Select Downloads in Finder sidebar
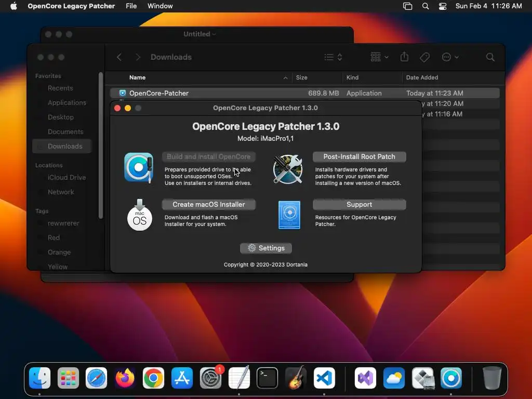This screenshot has height=399, width=532. (62, 146)
